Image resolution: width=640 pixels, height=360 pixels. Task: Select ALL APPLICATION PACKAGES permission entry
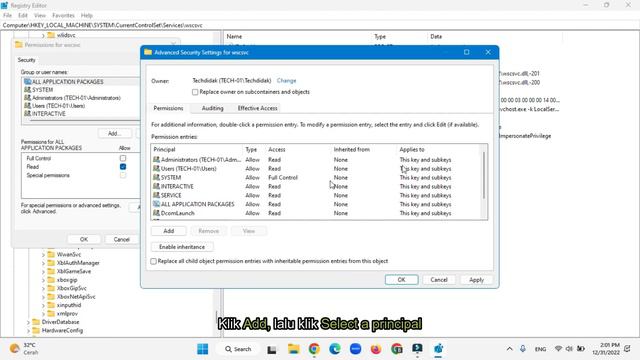315,204
